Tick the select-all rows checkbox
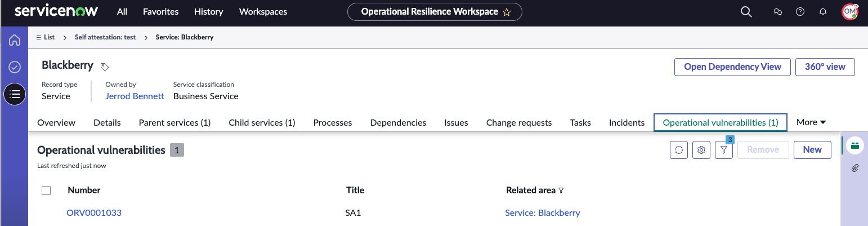 click(47, 190)
